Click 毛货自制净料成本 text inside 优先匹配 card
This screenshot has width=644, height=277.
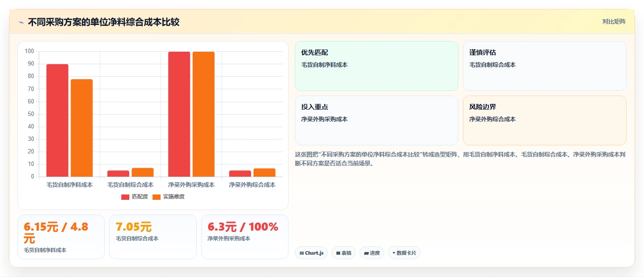point(324,65)
